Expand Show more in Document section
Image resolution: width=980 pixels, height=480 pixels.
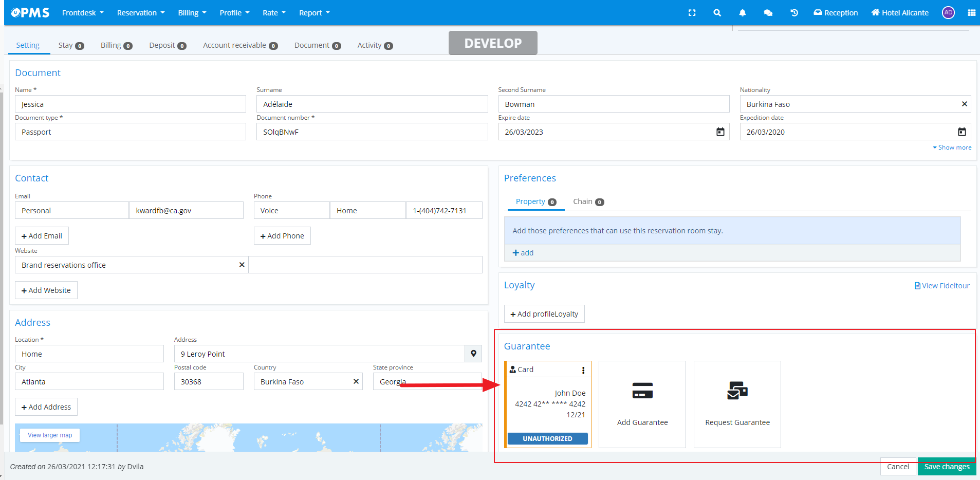coord(952,147)
